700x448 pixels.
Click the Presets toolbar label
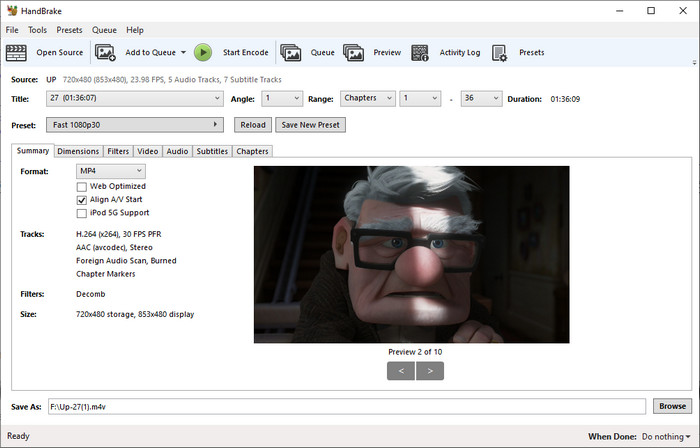point(532,53)
